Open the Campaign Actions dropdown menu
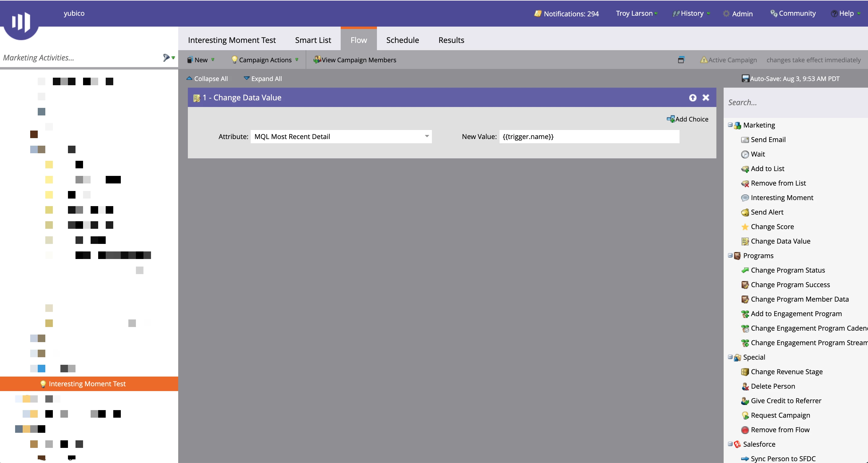Screen dimensions: 868x463 (x=265, y=60)
